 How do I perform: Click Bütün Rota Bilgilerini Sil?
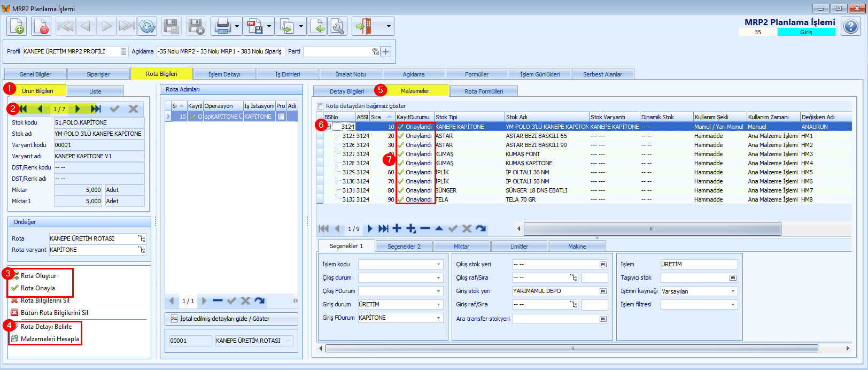(x=55, y=313)
